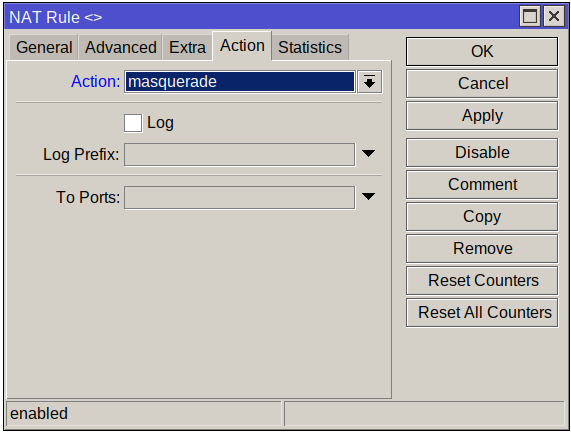
Task: Open the Statistics tab
Action: coord(310,47)
